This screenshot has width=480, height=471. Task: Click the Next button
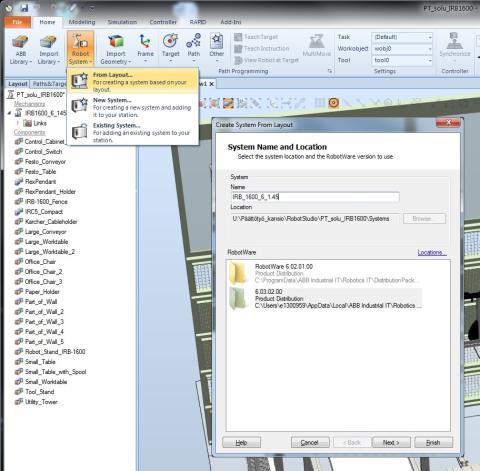tap(391, 443)
